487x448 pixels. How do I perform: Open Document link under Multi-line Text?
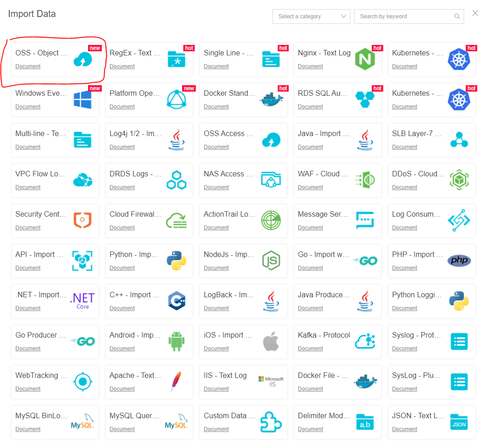coord(28,147)
